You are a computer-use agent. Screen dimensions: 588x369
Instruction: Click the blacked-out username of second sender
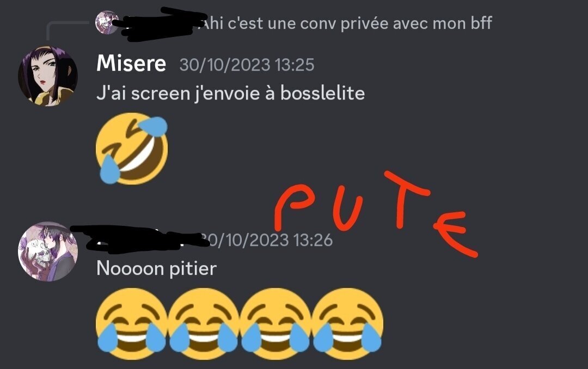[x=139, y=237]
